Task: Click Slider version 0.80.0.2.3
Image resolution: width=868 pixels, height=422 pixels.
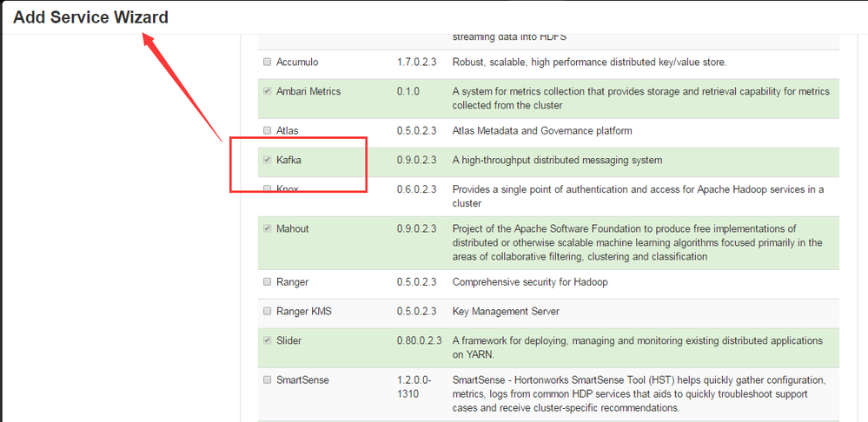Action: pyautogui.click(x=419, y=340)
